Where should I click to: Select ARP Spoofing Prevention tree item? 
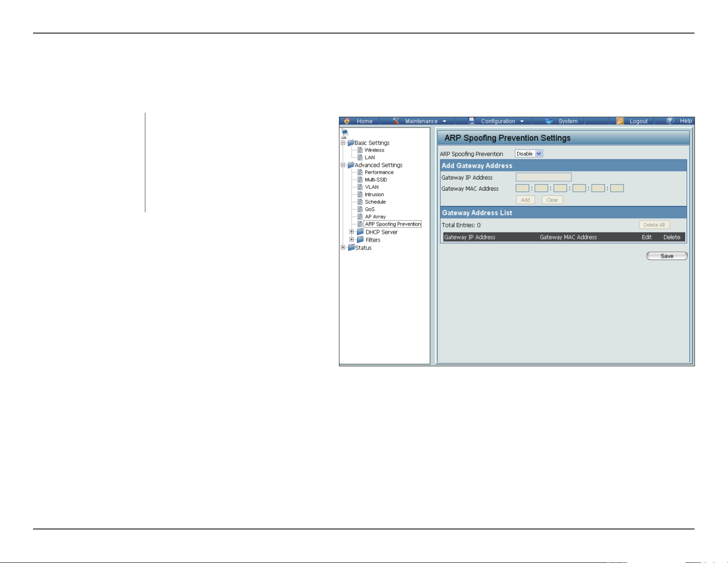(393, 224)
